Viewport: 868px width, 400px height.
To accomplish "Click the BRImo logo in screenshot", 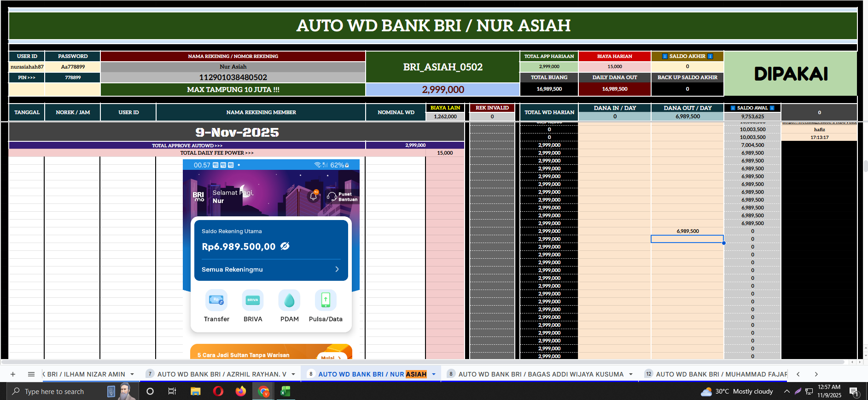I will click(198, 197).
